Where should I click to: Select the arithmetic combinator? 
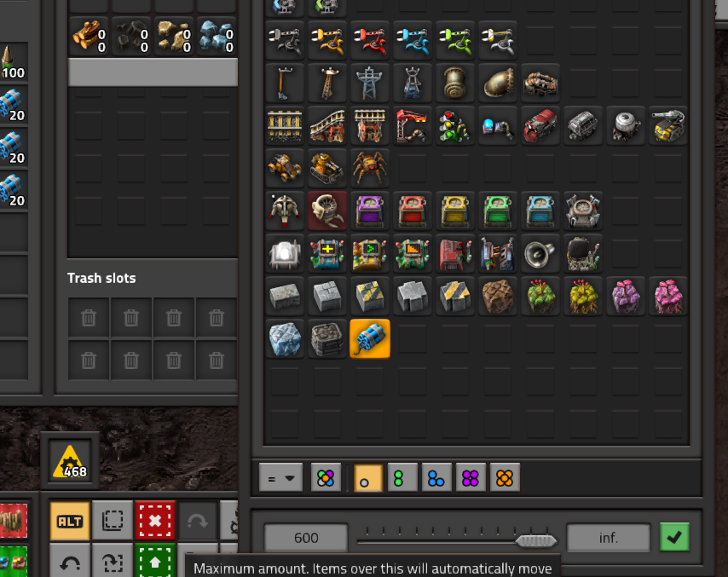click(327, 253)
